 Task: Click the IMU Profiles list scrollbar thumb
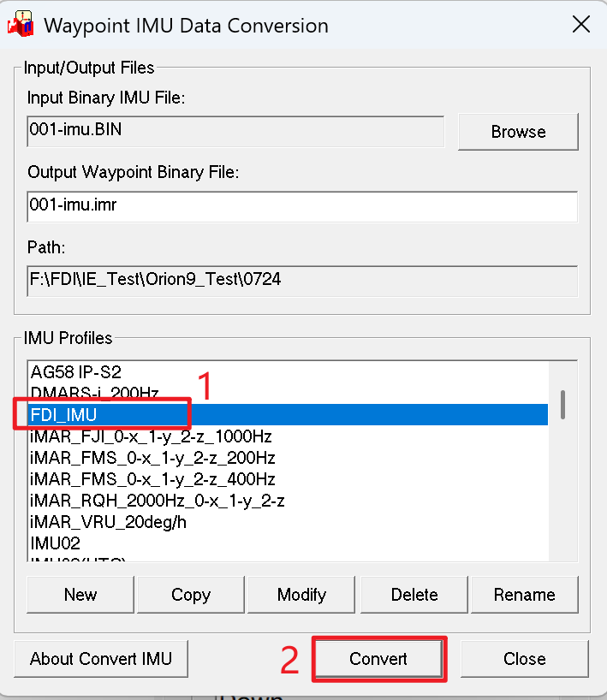[x=562, y=405]
